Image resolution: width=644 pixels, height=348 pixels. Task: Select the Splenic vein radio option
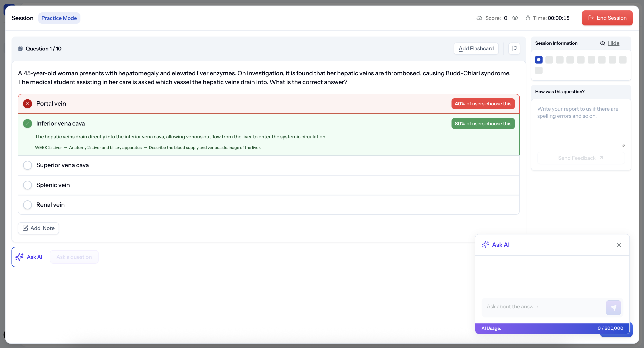click(x=27, y=185)
